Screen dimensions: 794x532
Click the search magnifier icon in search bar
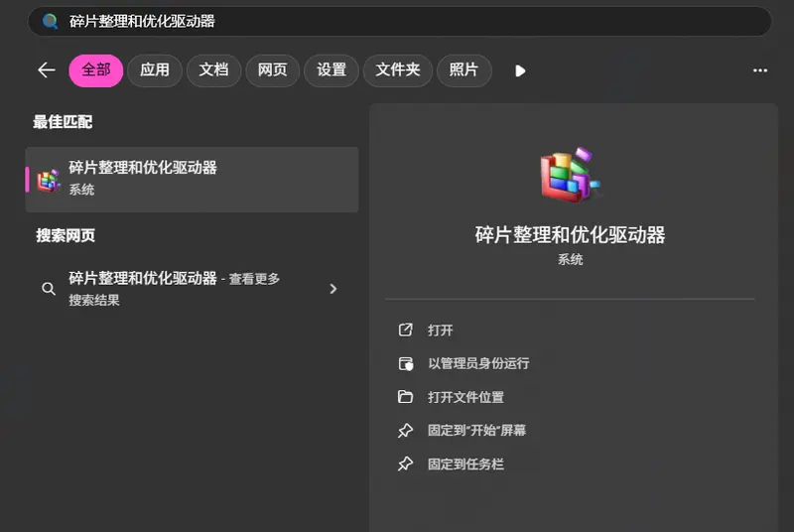coord(51,21)
